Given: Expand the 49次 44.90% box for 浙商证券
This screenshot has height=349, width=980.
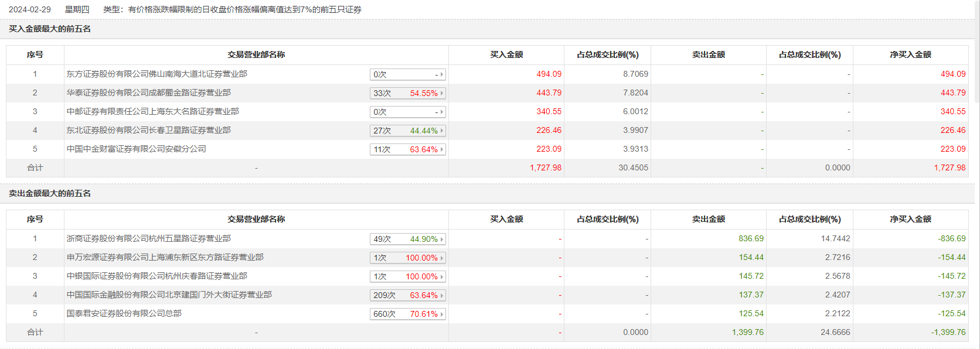Looking at the screenshot, I should pos(408,239).
